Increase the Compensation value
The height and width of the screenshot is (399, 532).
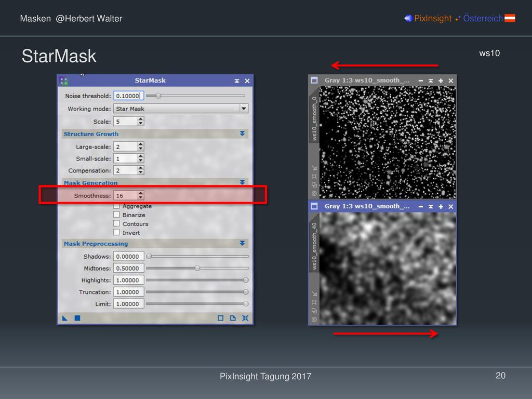(140, 168)
